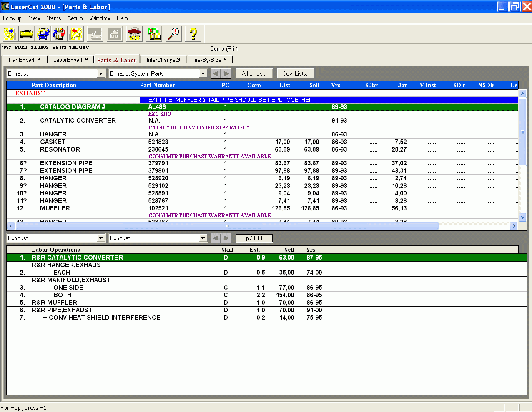Open the Items menu
The width and height of the screenshot is (532, 412).
(54, 18)
